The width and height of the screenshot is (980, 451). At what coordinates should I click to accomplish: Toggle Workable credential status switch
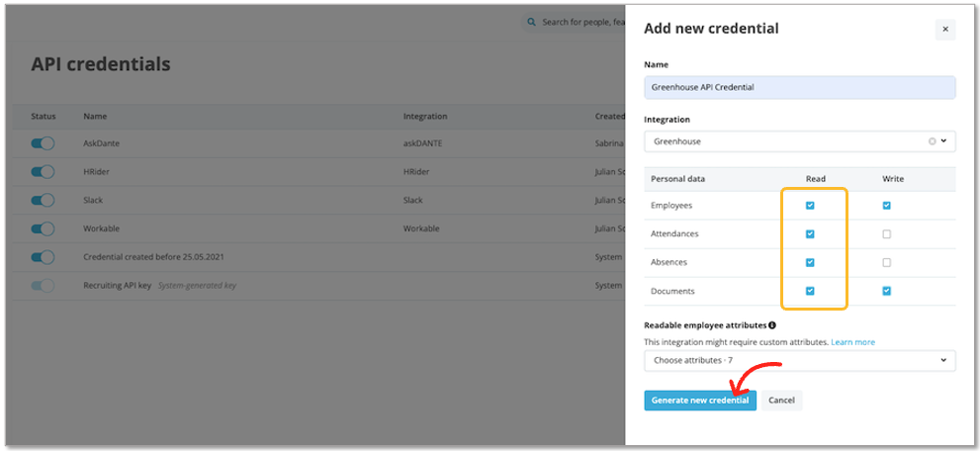(43, 228)
